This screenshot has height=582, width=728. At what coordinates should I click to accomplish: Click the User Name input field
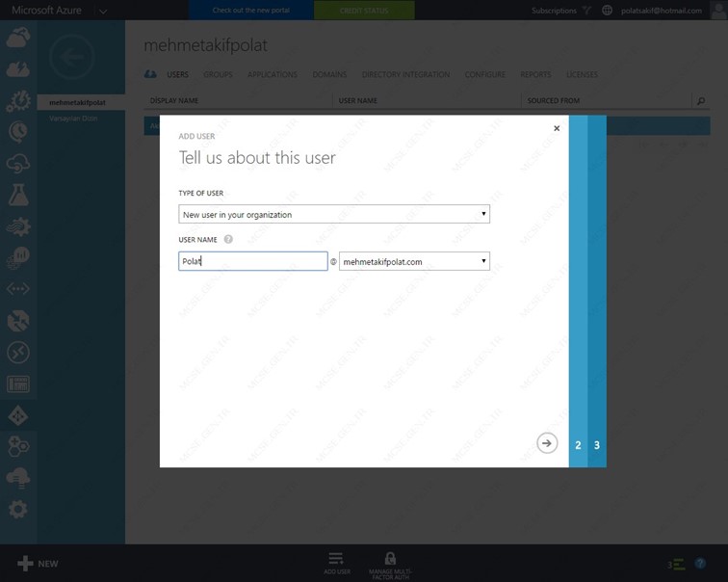253,261
